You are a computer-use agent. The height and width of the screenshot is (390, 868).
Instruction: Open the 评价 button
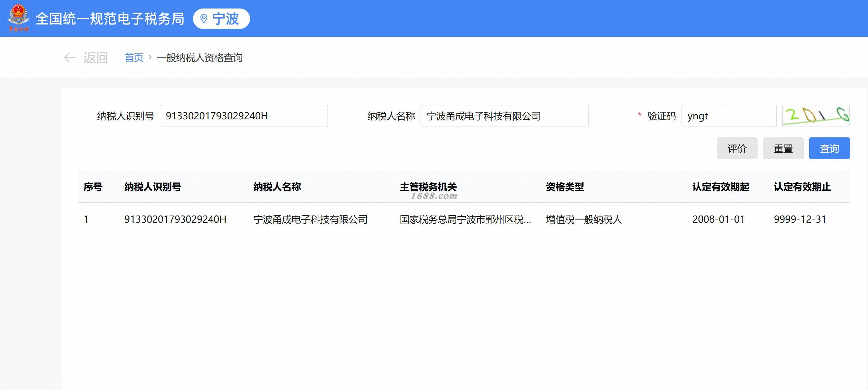click(x=737, y=149)
